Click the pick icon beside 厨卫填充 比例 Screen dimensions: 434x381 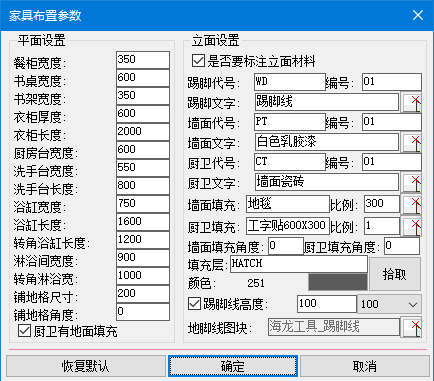[x=411, y=226]
